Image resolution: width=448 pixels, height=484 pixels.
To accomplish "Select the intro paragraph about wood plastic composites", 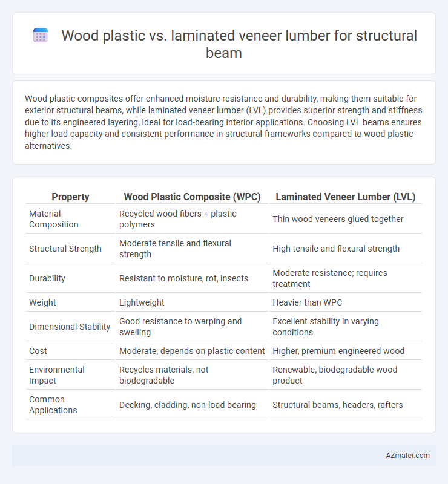I will tap(223, 122).
